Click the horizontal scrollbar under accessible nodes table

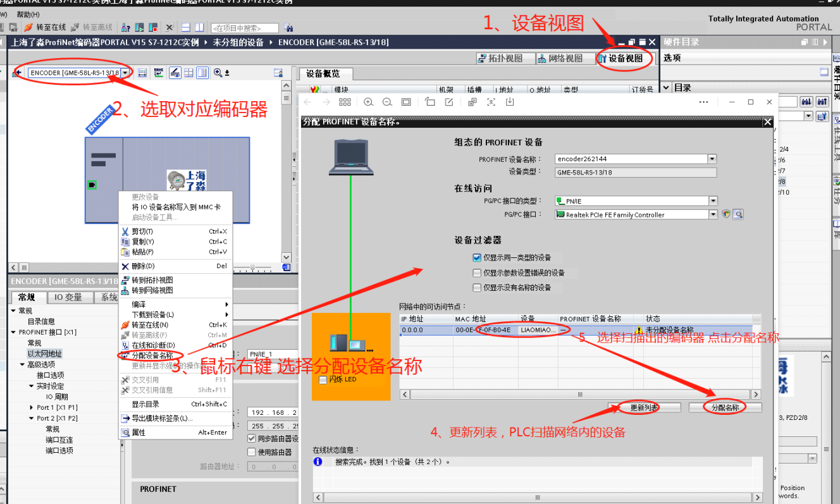[580, 394]
